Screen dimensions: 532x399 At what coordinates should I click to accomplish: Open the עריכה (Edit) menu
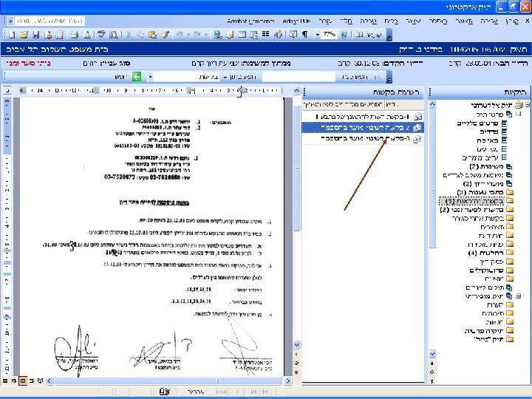click(x=489, y=21)
